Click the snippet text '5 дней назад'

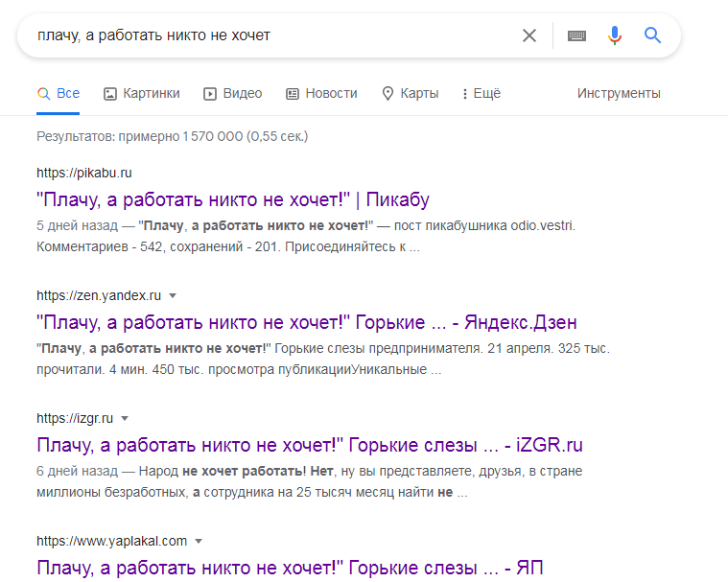77,225
